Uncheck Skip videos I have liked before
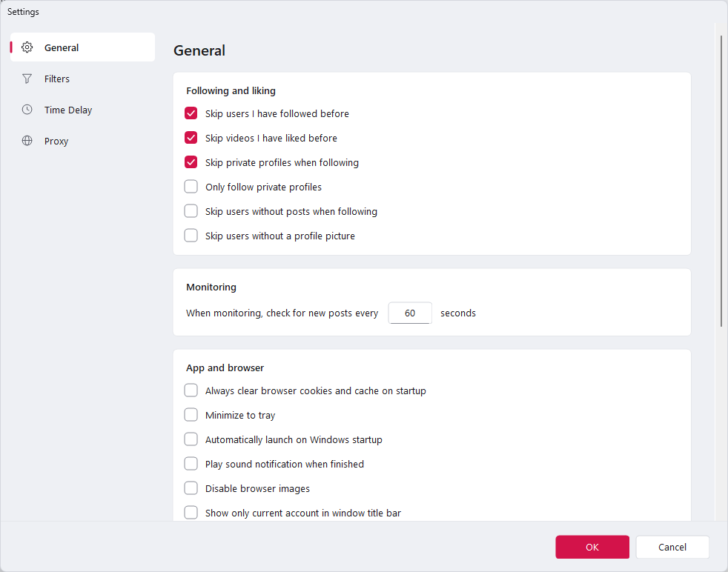Screen dimensions: 728x572 click(191, 138)
